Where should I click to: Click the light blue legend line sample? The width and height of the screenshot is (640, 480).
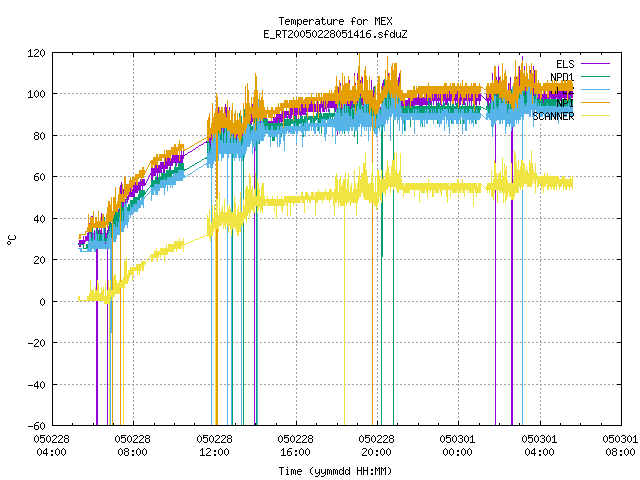click(x=595, y=90)
